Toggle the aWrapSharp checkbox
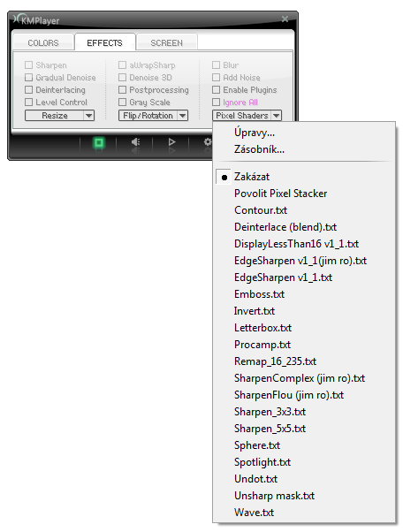This screenshot has width=403, height=532. [x=123, y=65]
